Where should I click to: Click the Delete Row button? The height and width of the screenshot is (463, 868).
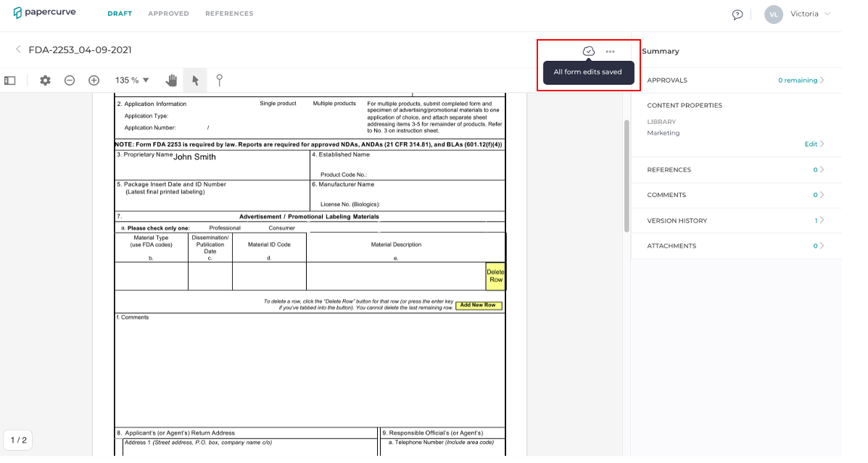(495, 276)
